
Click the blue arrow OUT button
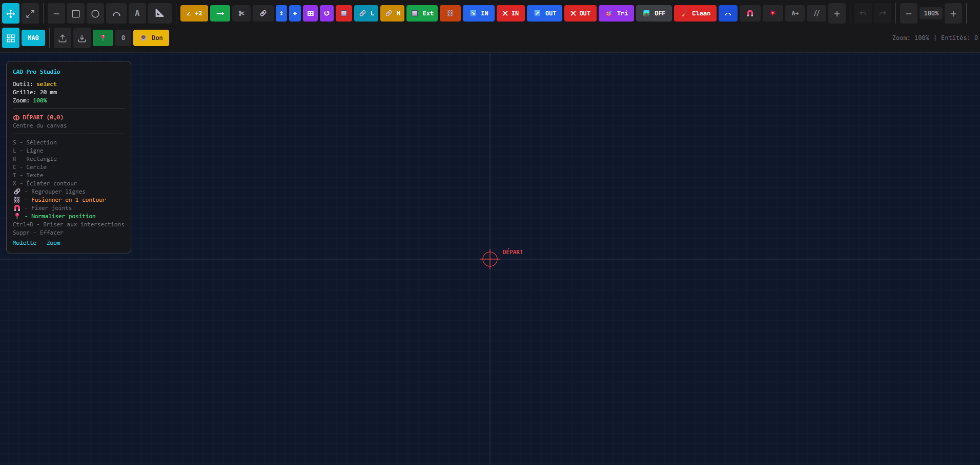pos(544,13)
